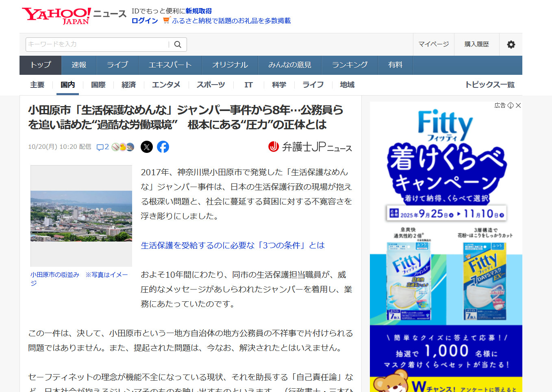Image resolution: width=552 pixels, height=392 pixels.
Task: Switch to the ランキング tab
Action: coord(350,65)
